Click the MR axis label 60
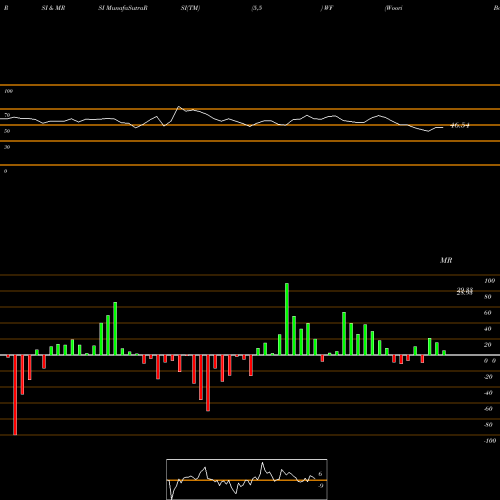 click(x=488, y=313)
